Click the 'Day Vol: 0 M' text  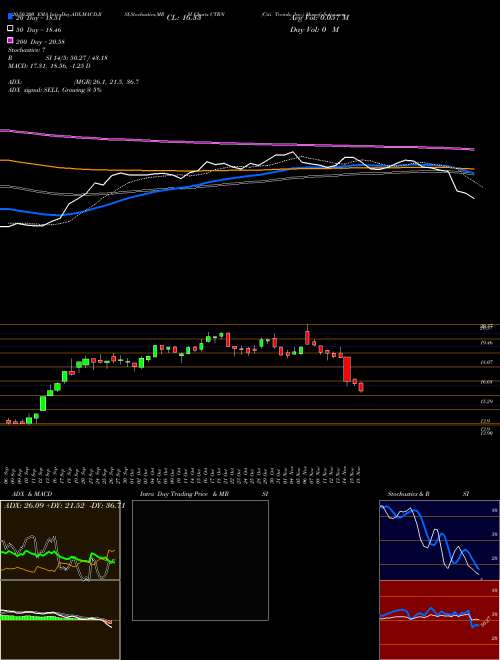coord(314,29)
